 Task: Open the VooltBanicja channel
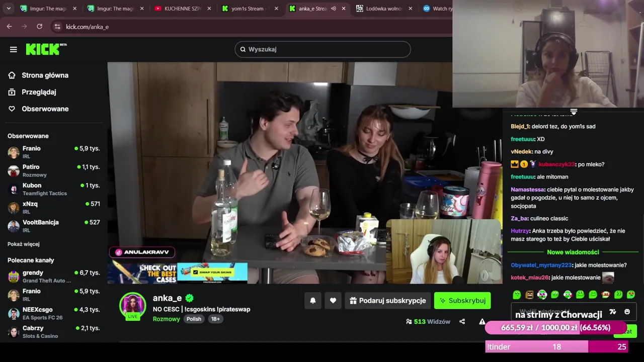pyautogui.click(x=54, y=226)
